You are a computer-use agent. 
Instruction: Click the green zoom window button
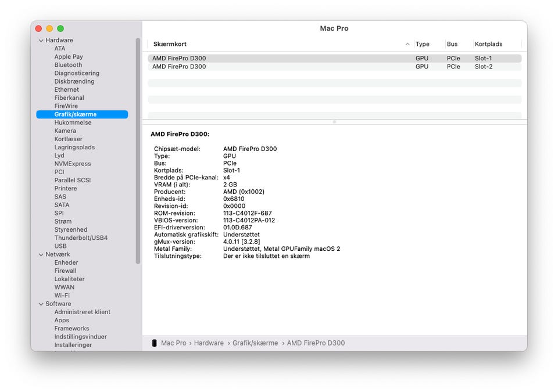[60, 28]
